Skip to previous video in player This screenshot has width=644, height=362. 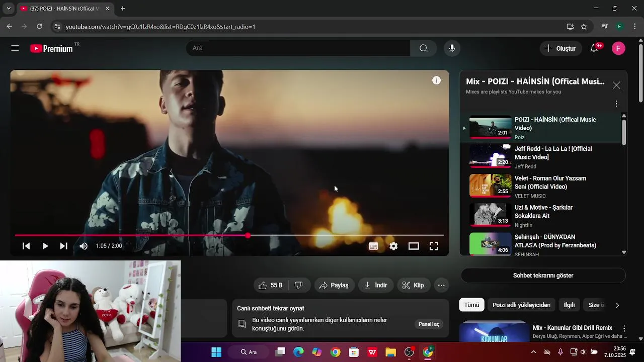point(26,246)
